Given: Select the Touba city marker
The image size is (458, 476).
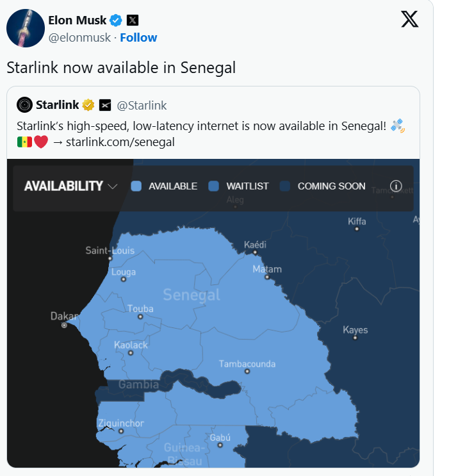Looking at the screenshot, I should (x=140, y=317).
